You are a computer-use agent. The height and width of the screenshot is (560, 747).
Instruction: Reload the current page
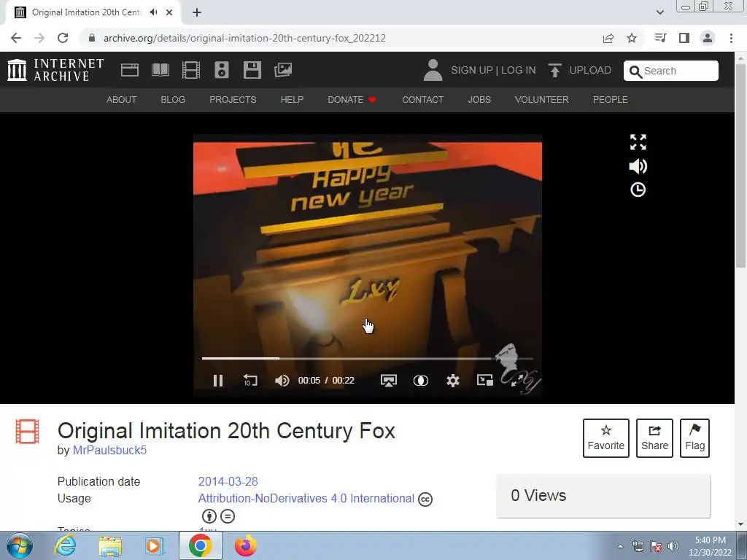pyautogui.click(x=63, y=38)
